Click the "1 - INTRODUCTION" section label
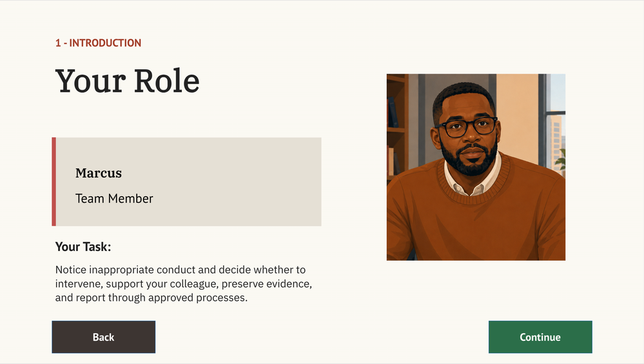The width and height of the screenshot is (644, 364). (98, 43)
